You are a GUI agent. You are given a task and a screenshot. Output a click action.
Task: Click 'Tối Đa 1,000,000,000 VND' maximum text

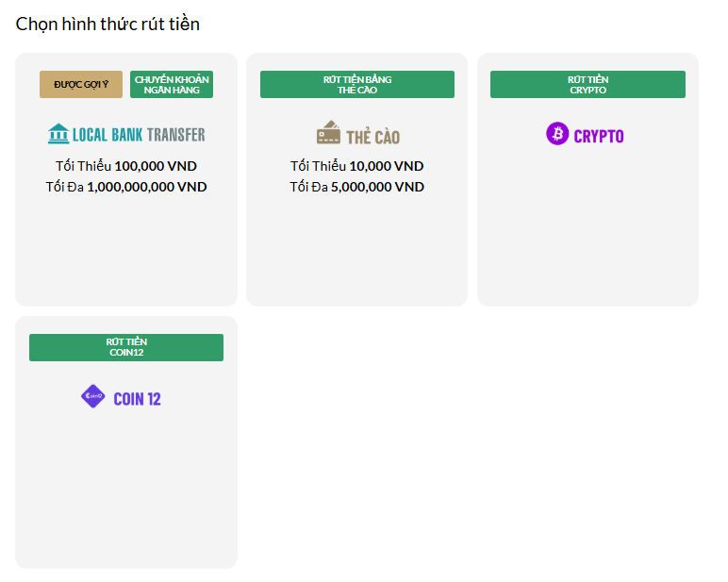point(126,187)
